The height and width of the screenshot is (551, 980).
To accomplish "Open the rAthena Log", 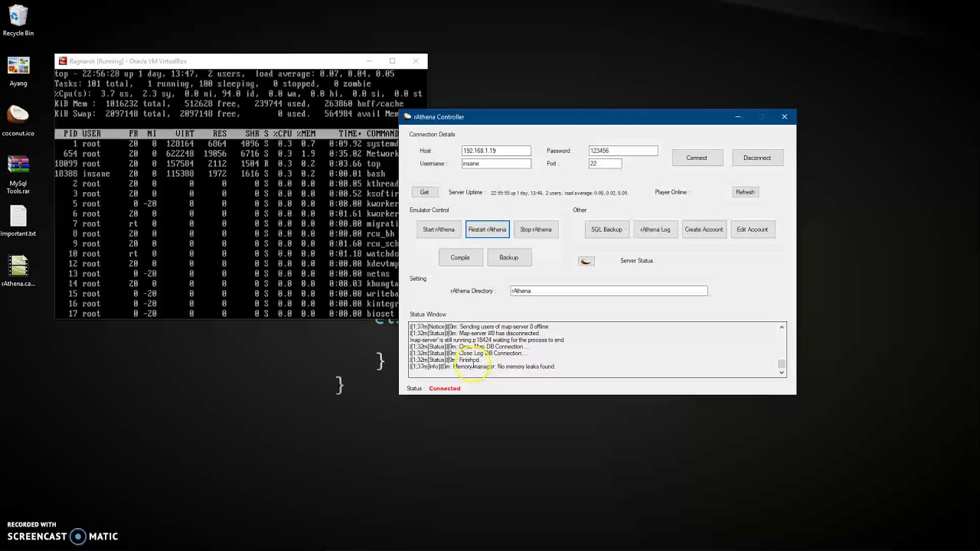I will (655, 230).
